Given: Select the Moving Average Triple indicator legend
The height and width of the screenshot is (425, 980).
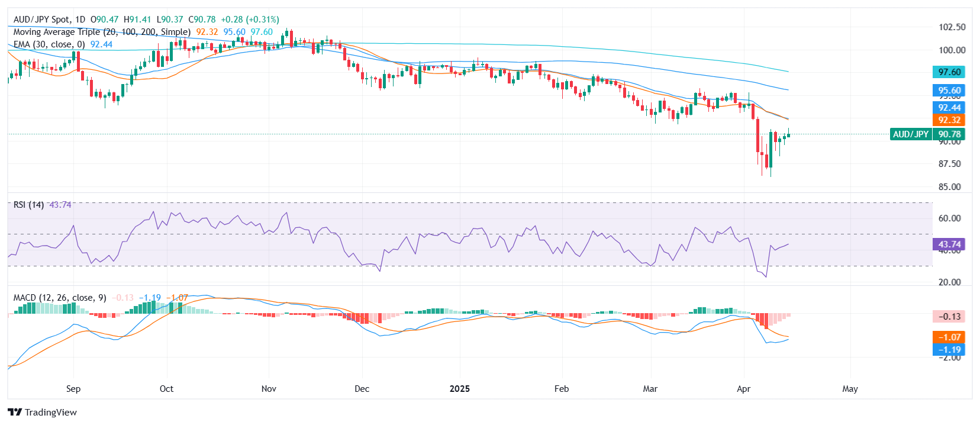Looking at the screenshot, I should (102, 32).
